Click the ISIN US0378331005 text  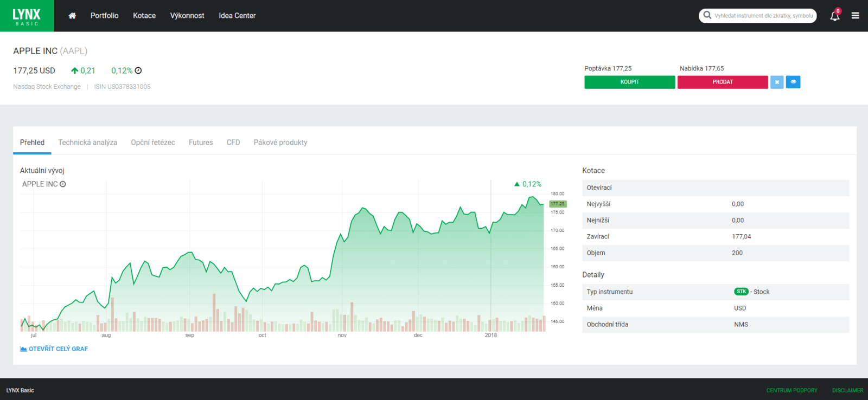tap(122, 87)
